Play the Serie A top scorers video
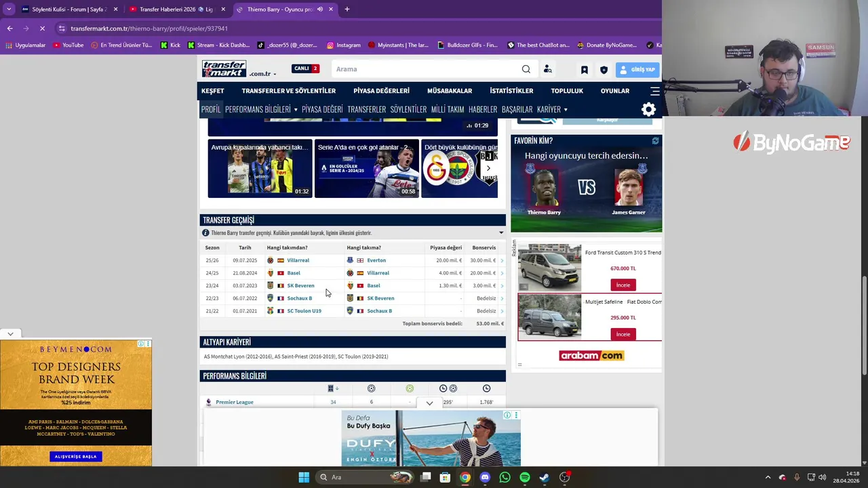The width and height of the screenshot is (868, 488). (367, 169)
